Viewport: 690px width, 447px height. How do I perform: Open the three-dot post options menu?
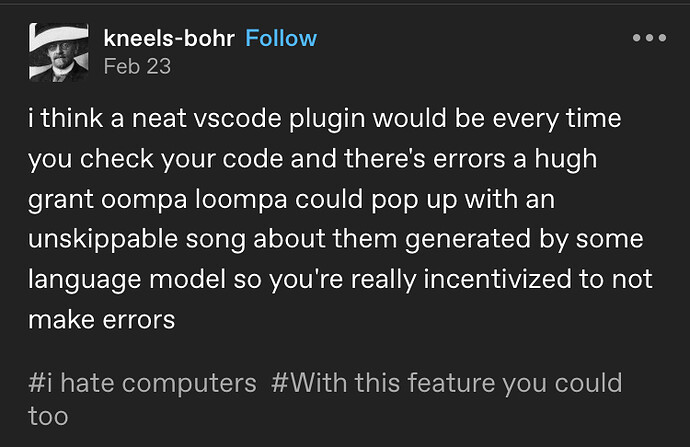[x=649, y=38]
